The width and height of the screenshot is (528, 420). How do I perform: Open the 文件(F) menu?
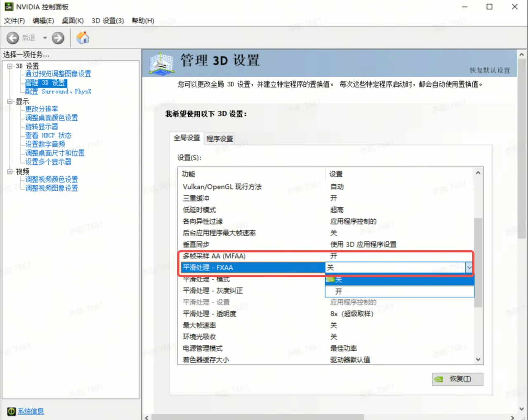[14, 21]
